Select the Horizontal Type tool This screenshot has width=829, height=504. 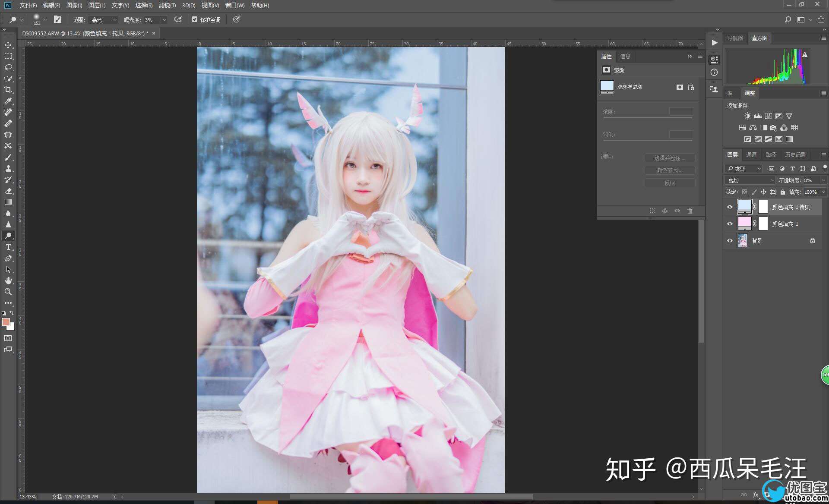pos(8,247)
